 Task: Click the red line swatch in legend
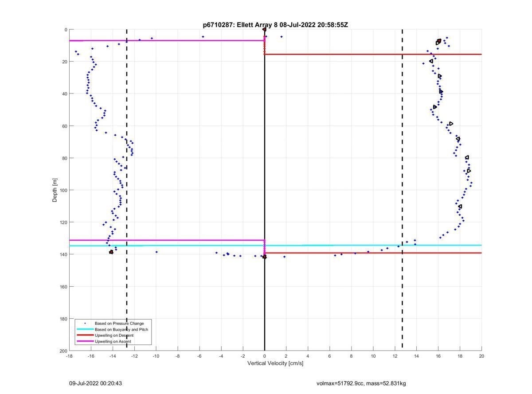pyautogui.click(x=85, y=335)
